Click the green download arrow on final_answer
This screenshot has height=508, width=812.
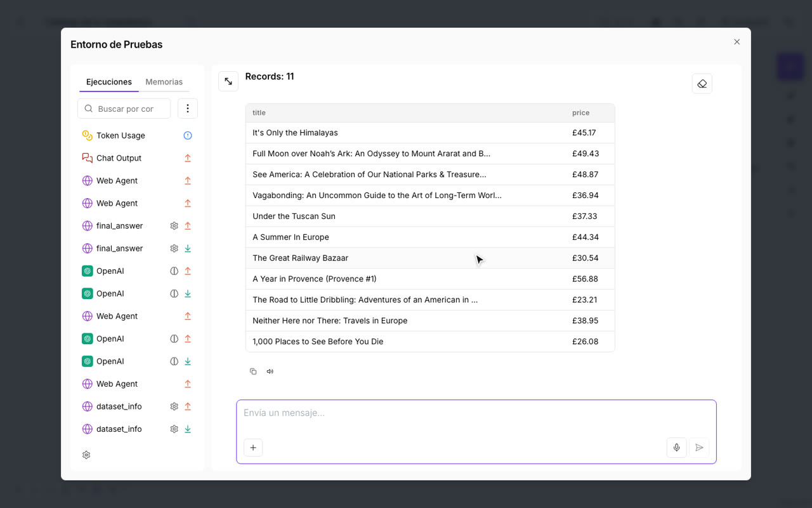tap(188, 248)
